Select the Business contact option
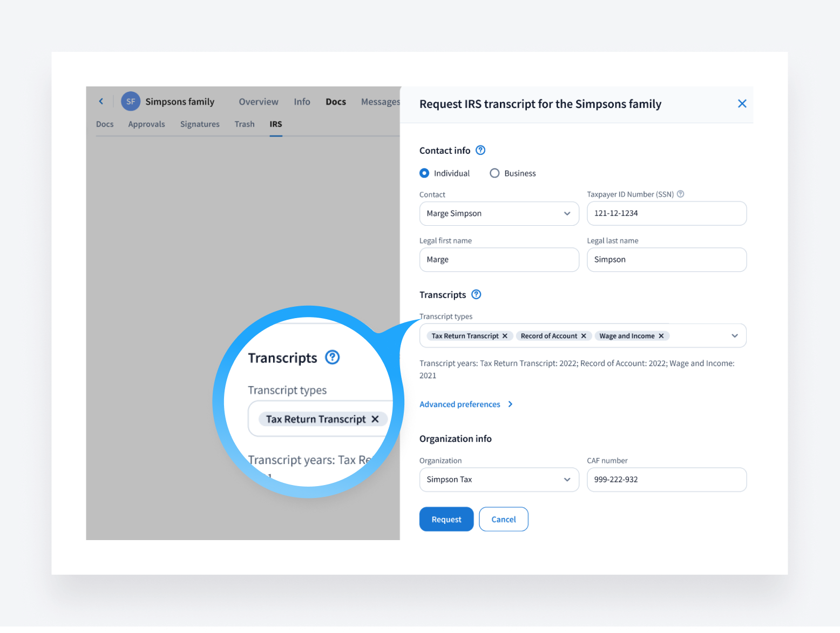840x633 pixels. pos(494,173)
